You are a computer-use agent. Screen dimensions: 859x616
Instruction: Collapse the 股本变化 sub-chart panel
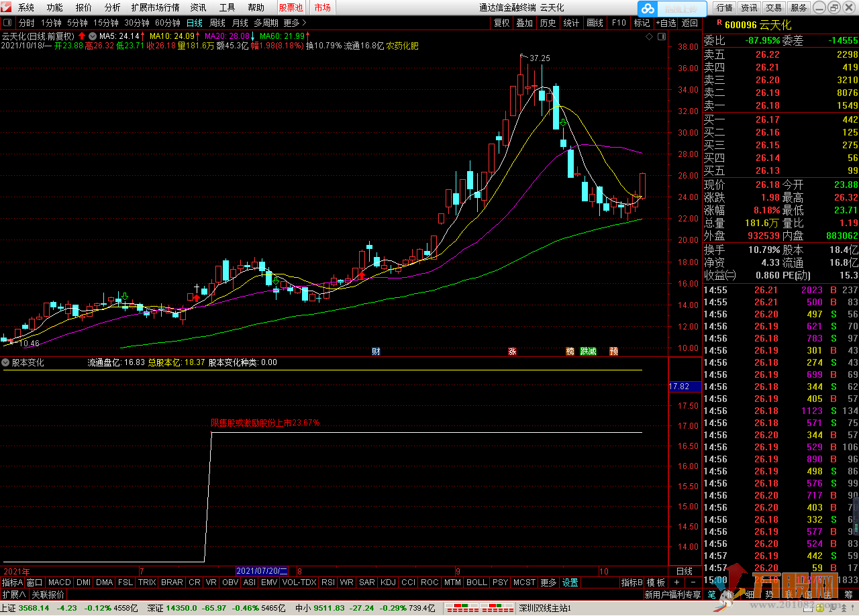tap(5, 362)
